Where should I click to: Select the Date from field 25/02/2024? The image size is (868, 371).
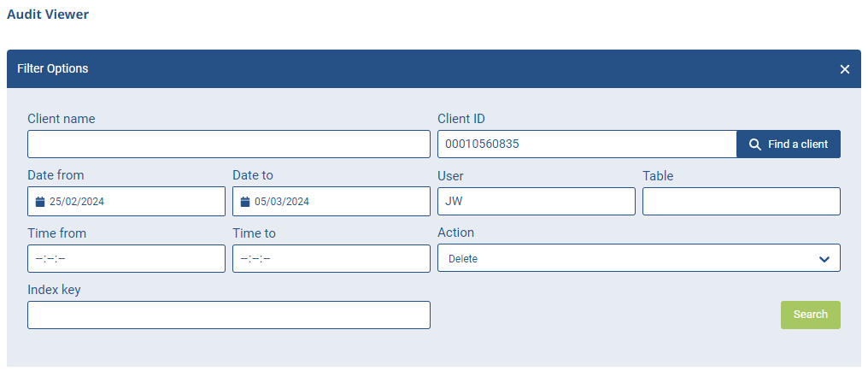click(x=126, y=201)
